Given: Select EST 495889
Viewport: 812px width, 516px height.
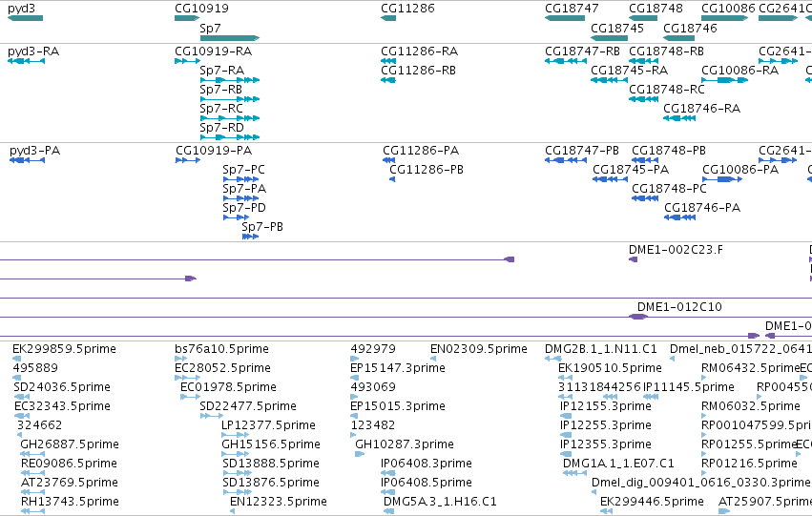Looking at the screenshot, I should pos(16,378).
